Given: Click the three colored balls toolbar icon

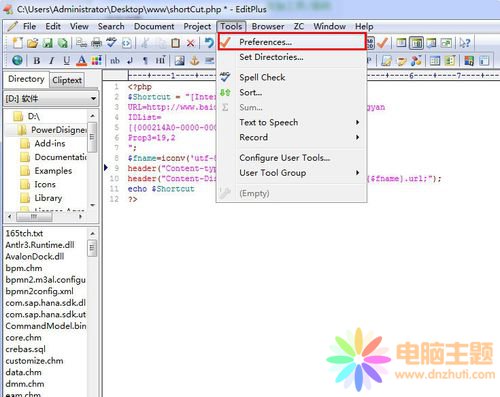Looking at the screenshot, I should pos(416,60).
